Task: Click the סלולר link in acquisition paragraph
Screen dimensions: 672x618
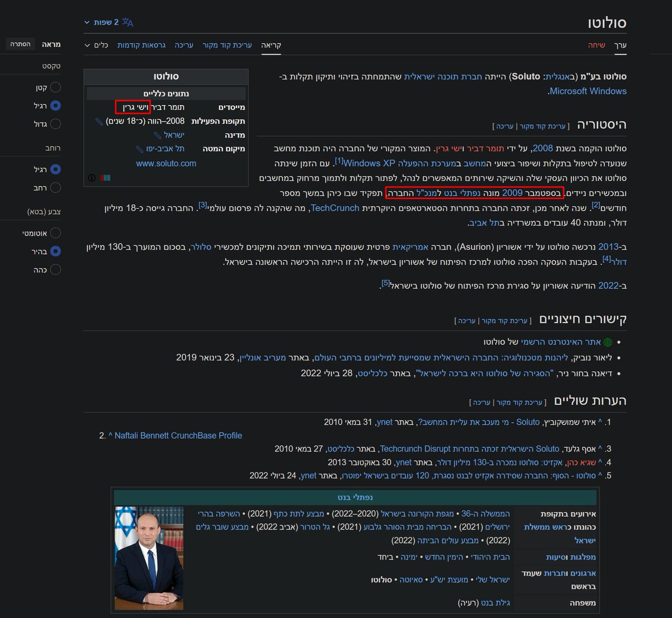Action: point(200,246)
